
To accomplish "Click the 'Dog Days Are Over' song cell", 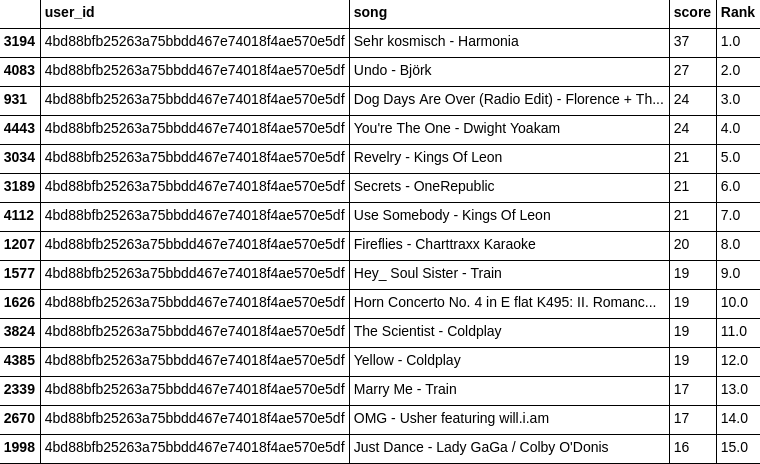I will click(x=508, y=100).
